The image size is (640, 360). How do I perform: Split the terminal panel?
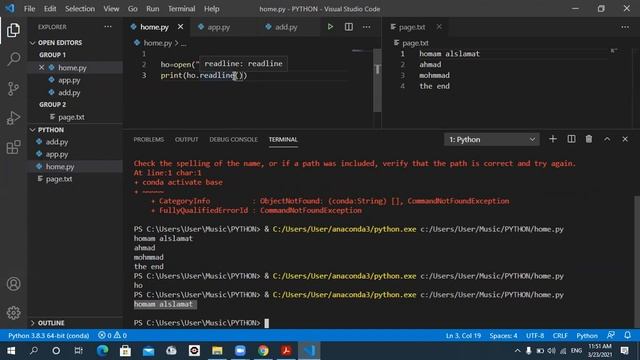coord(571,139)
